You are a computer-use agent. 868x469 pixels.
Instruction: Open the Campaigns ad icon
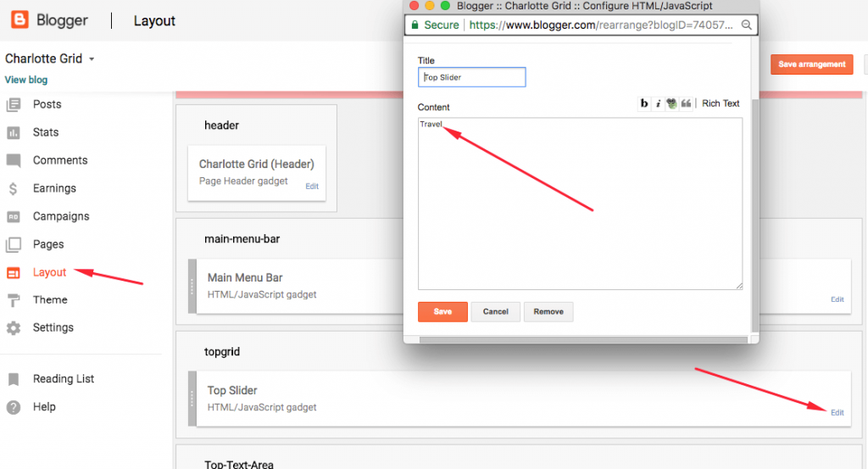point(14,216)
